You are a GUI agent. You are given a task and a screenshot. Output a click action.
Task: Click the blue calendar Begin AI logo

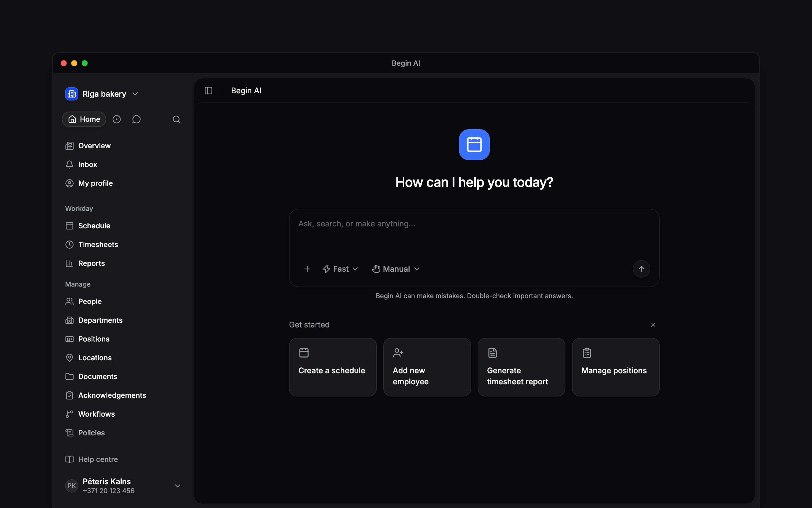(474, 144)
